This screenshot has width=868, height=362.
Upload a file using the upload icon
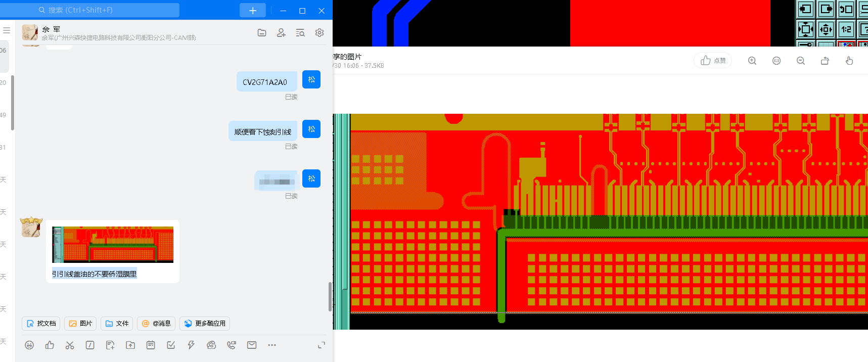click(130, 345)
